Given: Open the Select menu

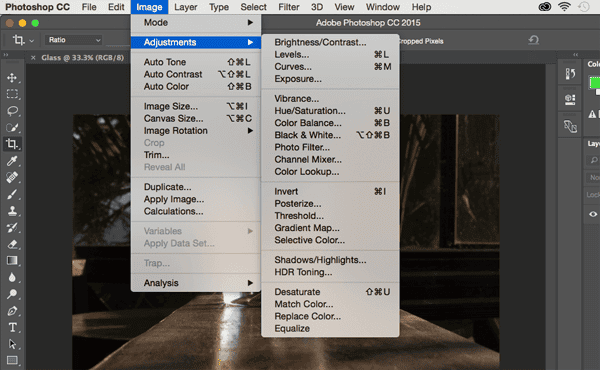Looking at the screenshot, I should [x=253, y=7].
